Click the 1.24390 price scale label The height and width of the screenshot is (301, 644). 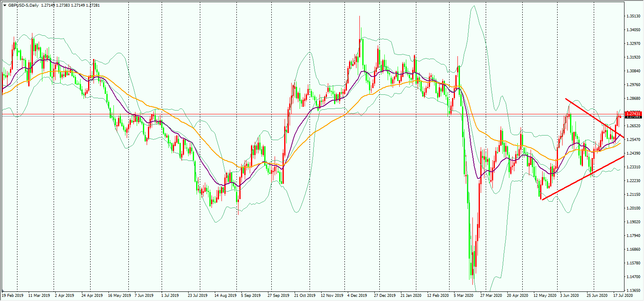633,153
